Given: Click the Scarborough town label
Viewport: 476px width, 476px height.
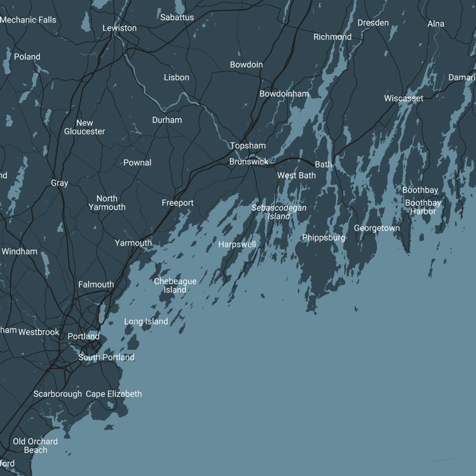Looking at the screenshot, I should pos(58,394).
